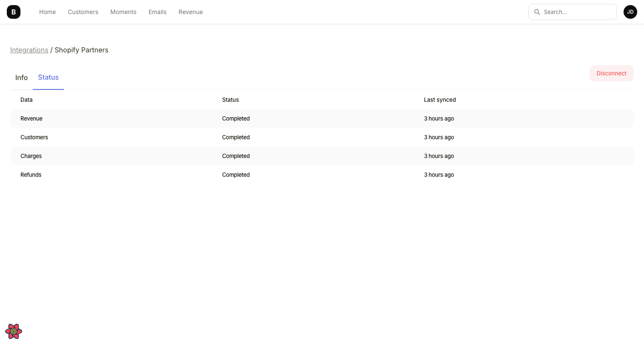The image size is (644, 345).
Task: Select the Status tab
Action: (48, 77)
